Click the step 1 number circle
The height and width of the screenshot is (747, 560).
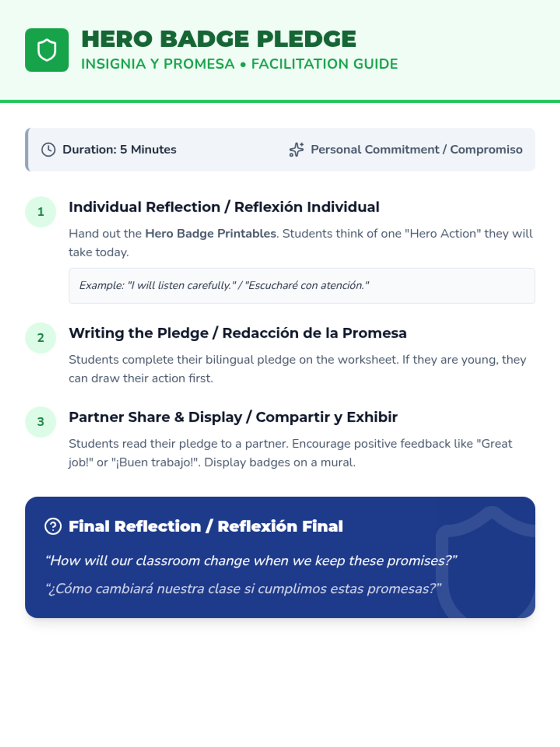(x=41, y=212)
